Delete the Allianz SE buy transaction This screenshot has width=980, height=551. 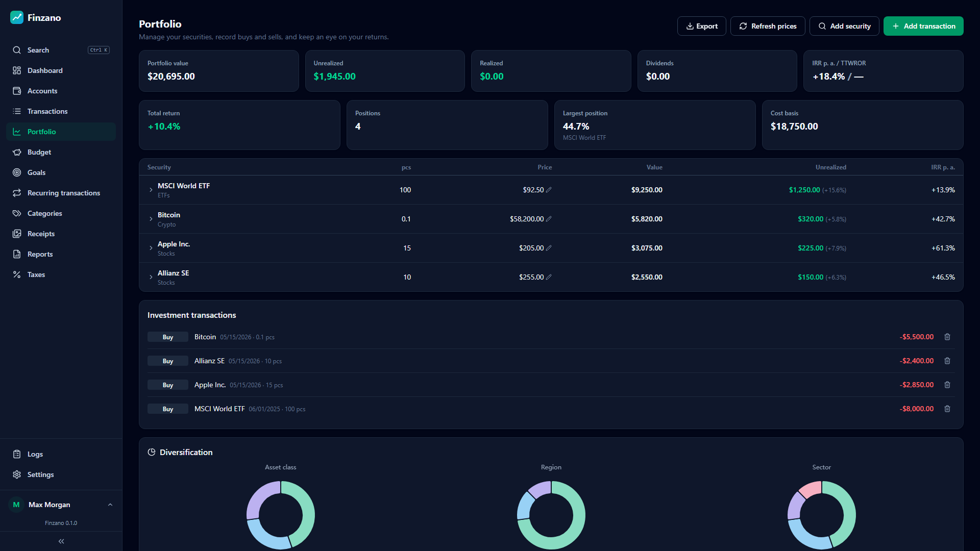point(947,361)
